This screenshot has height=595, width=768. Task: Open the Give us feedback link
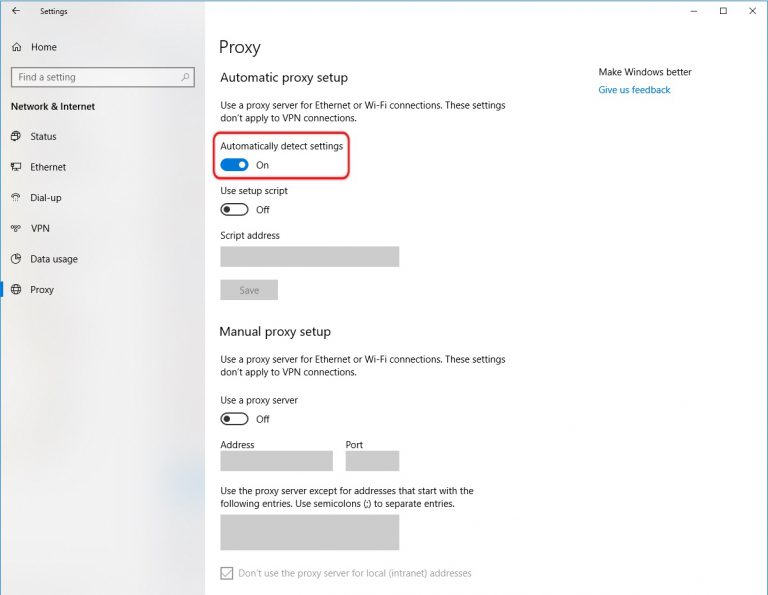click(634, 90)
